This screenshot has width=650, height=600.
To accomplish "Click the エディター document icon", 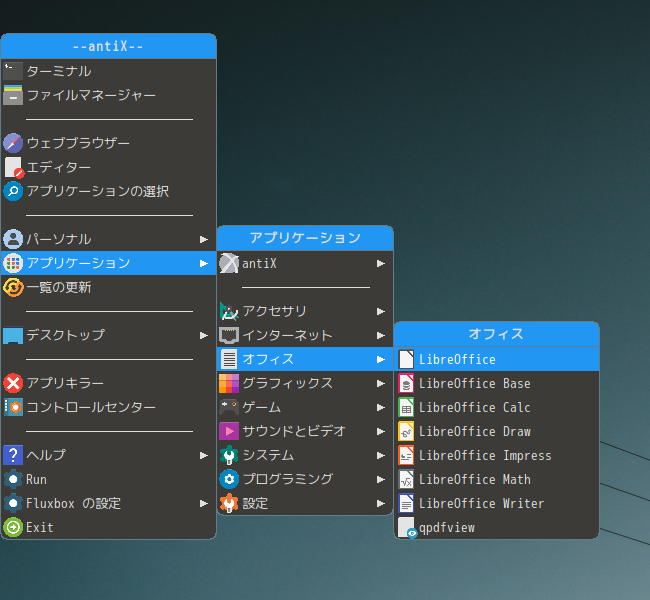I will [14, 167].
